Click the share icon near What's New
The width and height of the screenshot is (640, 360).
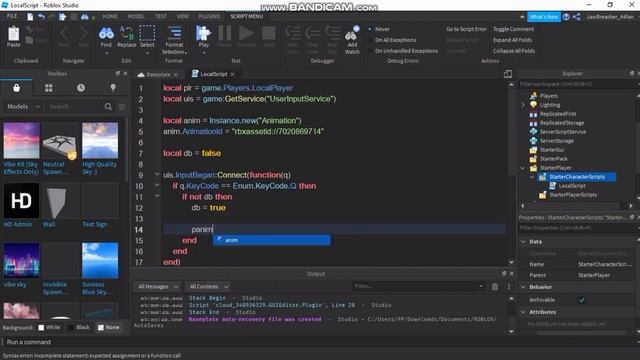pos(576,17)
